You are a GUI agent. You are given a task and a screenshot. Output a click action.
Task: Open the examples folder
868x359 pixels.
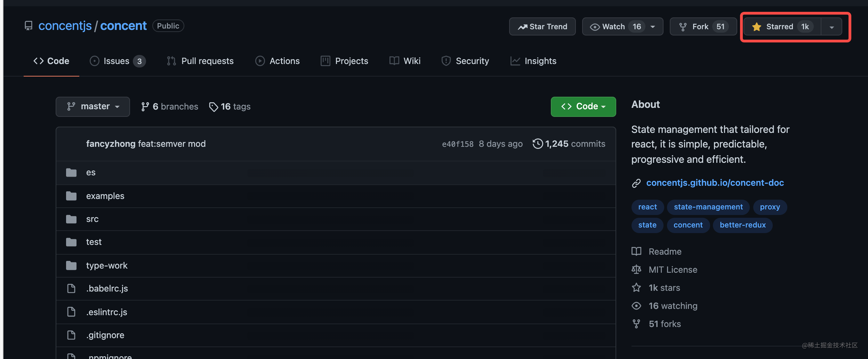click(105, 196)
